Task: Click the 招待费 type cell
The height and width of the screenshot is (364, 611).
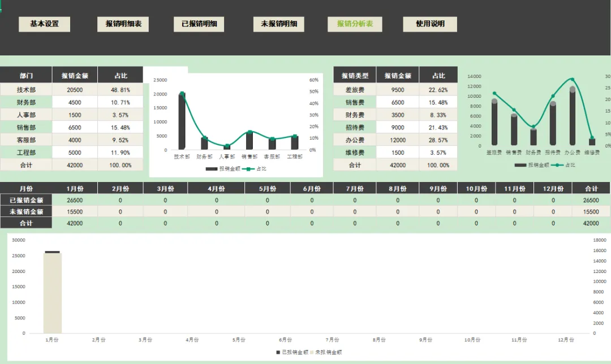Action: 355,127
